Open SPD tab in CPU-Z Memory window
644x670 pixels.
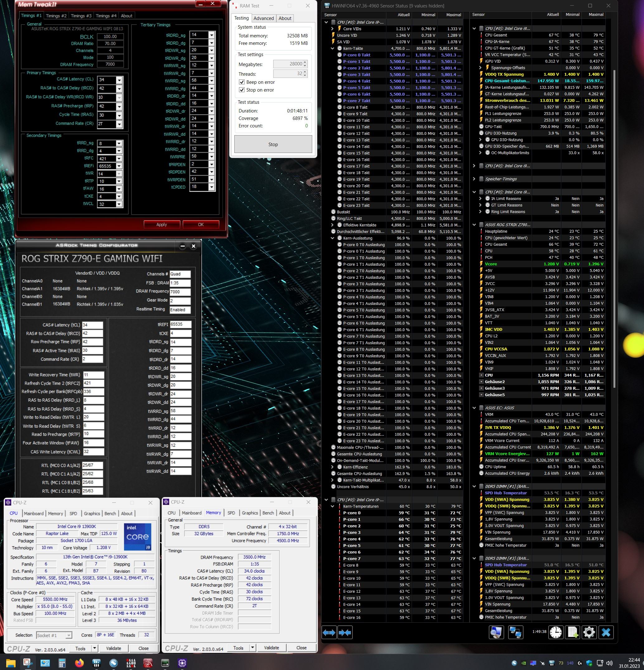[231, 513]
